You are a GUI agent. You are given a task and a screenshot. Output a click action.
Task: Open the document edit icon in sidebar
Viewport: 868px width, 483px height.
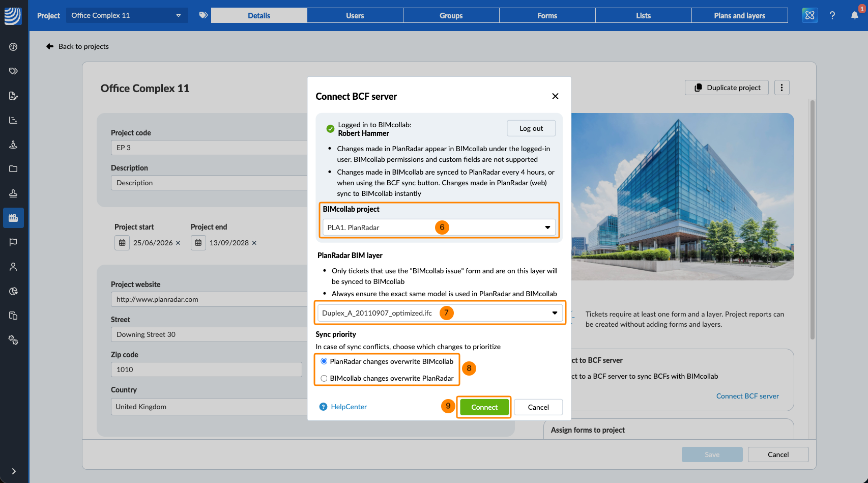point(13,96)
